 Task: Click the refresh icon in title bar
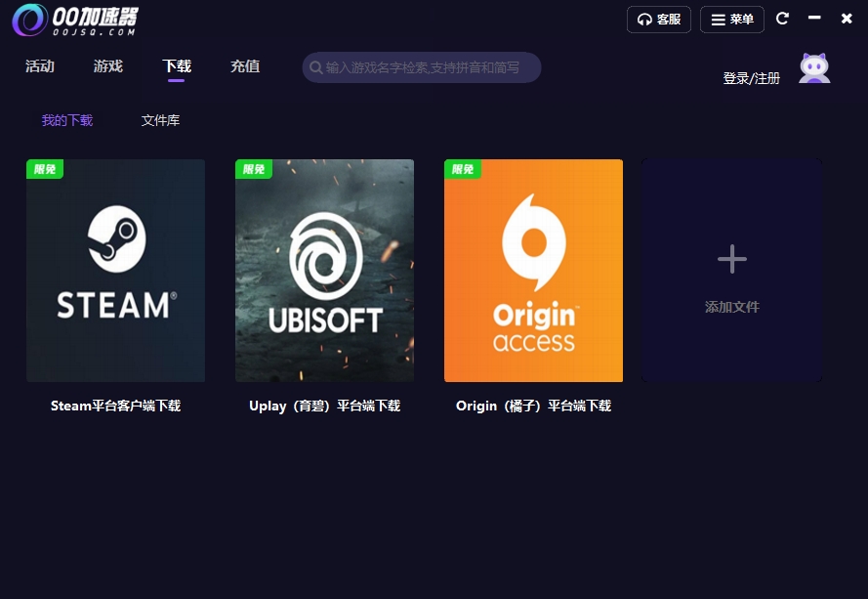tap(782, 19)
